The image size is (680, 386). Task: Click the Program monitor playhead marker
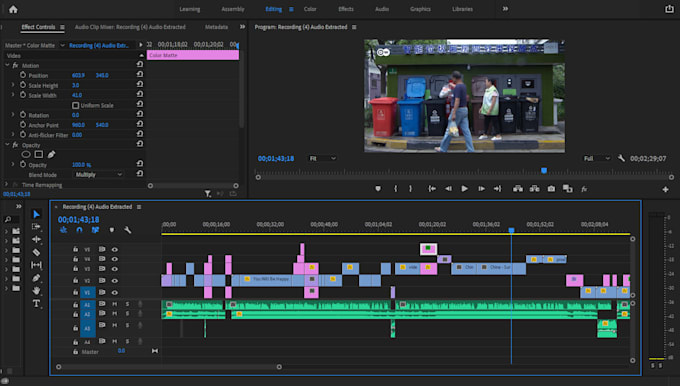[544, 170]
